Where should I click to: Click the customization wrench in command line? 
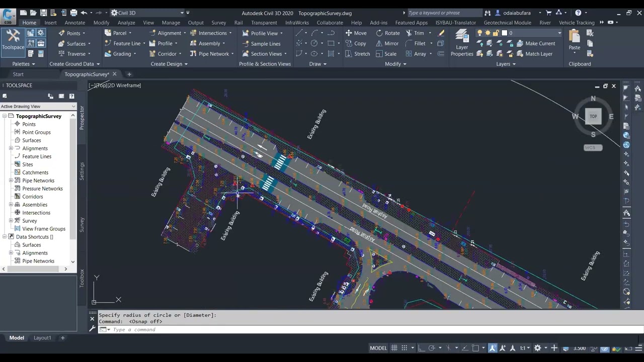92,329
